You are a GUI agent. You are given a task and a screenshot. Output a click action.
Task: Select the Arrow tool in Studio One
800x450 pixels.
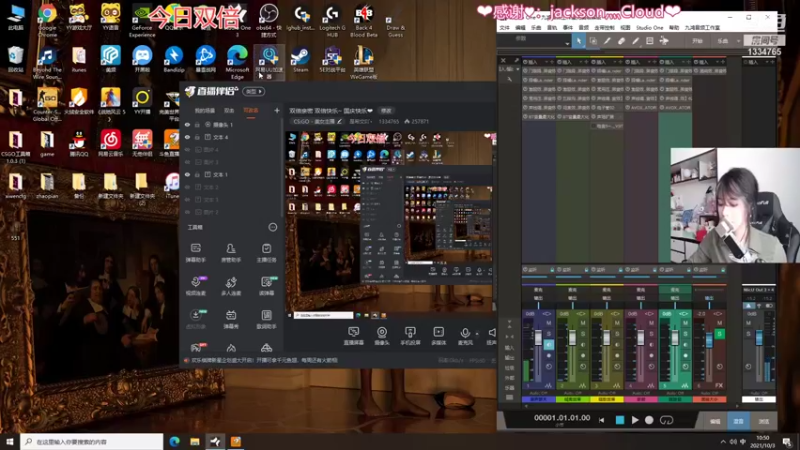click(x=579, y=41)
